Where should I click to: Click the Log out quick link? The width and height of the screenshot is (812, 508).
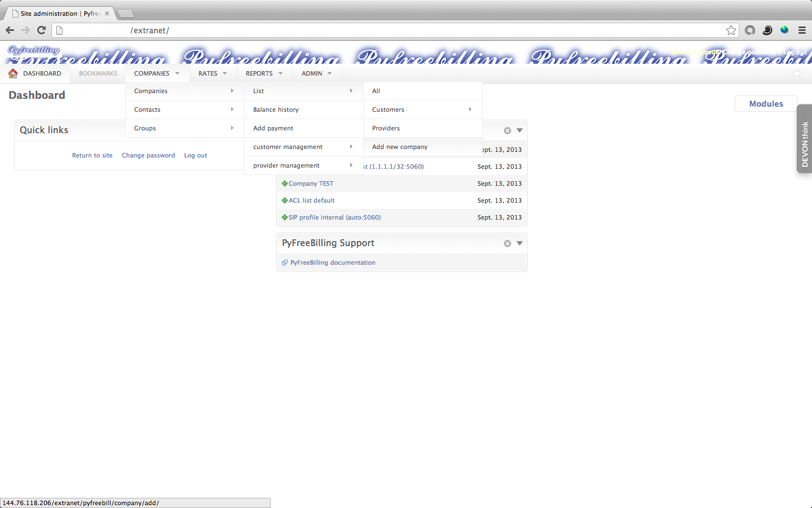[x=196, y=155]
